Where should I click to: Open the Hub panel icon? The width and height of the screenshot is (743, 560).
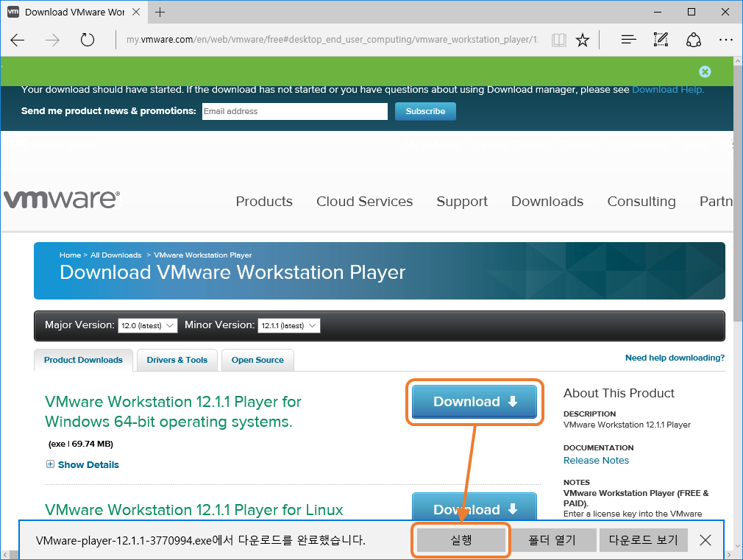point(628,40)
